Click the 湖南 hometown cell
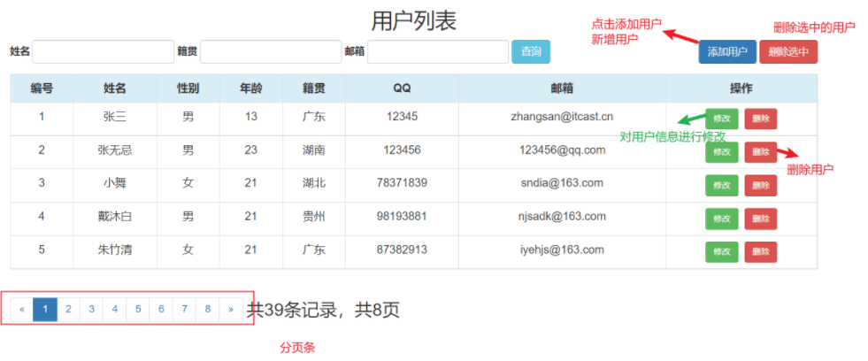 314,150
